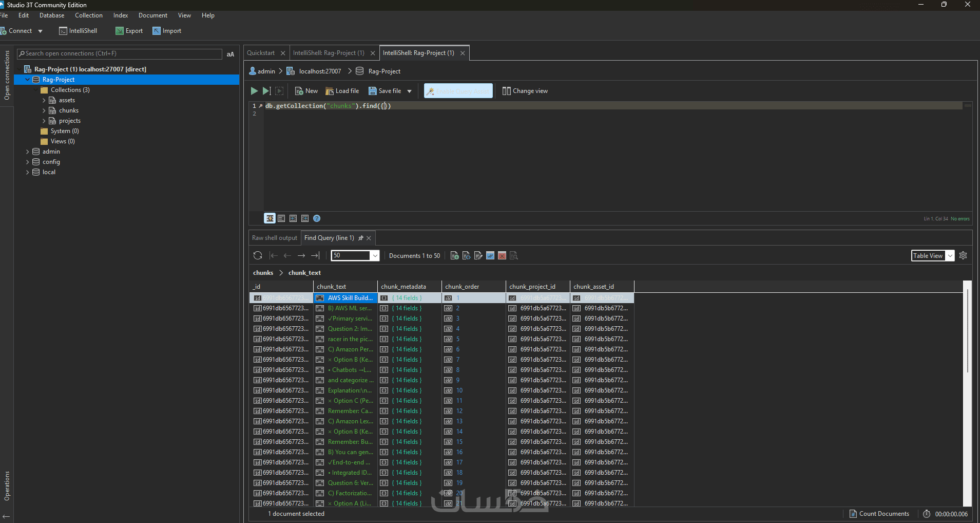
Task: Toggle Enable Query Assist
Action: [458, 91]
